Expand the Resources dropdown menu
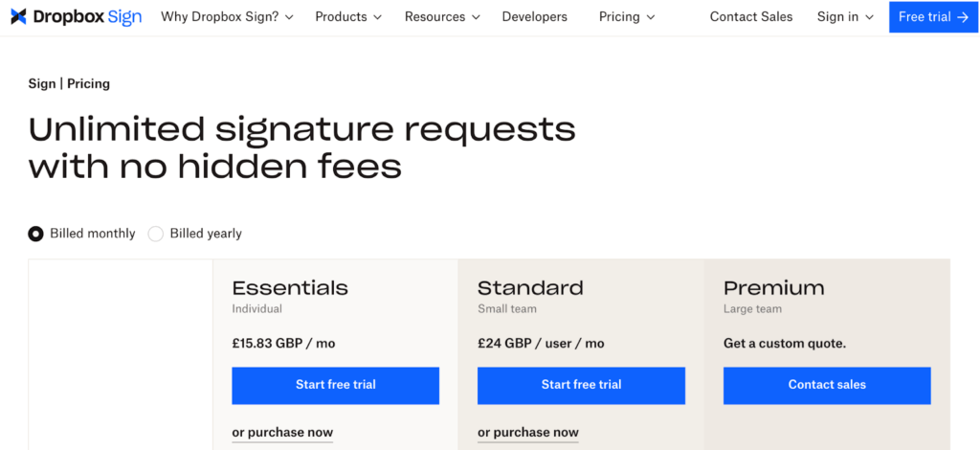 [x=442, y=17]
